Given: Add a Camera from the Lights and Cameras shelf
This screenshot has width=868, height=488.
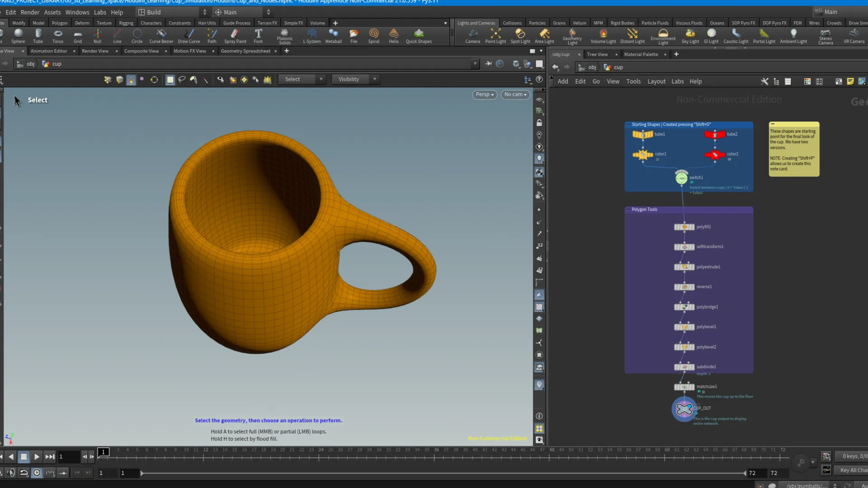Looking at the screenshot, I should 472,36.
